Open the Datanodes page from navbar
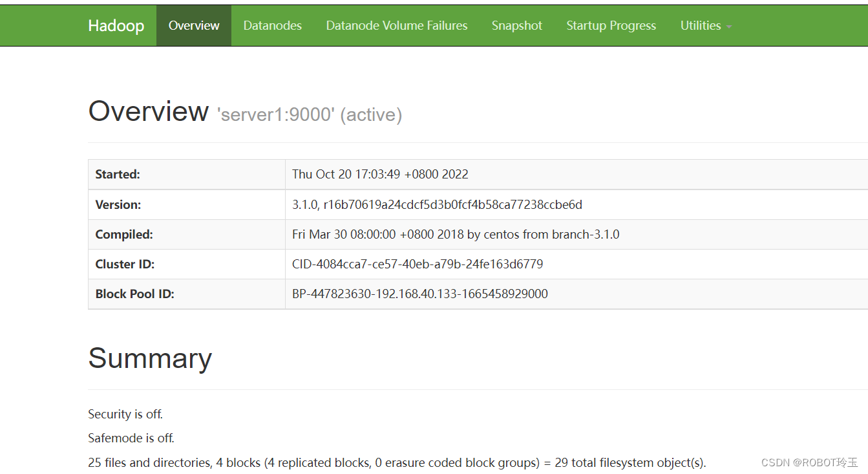 [272, 25]
